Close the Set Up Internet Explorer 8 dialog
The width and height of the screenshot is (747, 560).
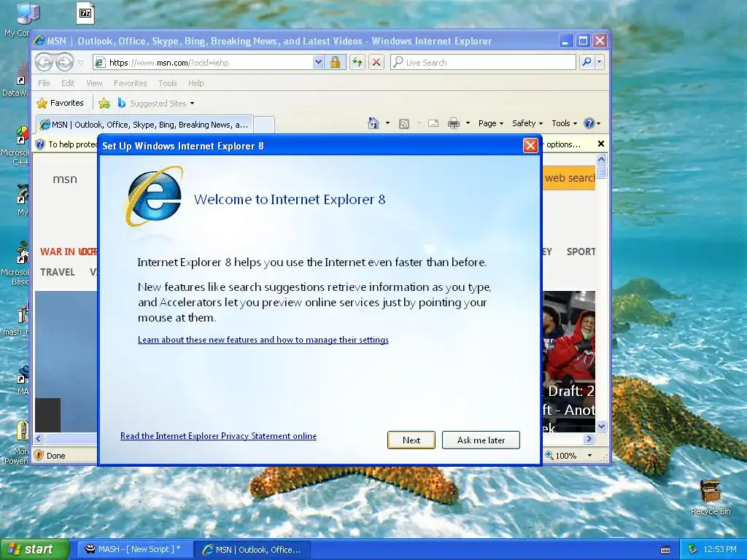click(x=530, y=146)
